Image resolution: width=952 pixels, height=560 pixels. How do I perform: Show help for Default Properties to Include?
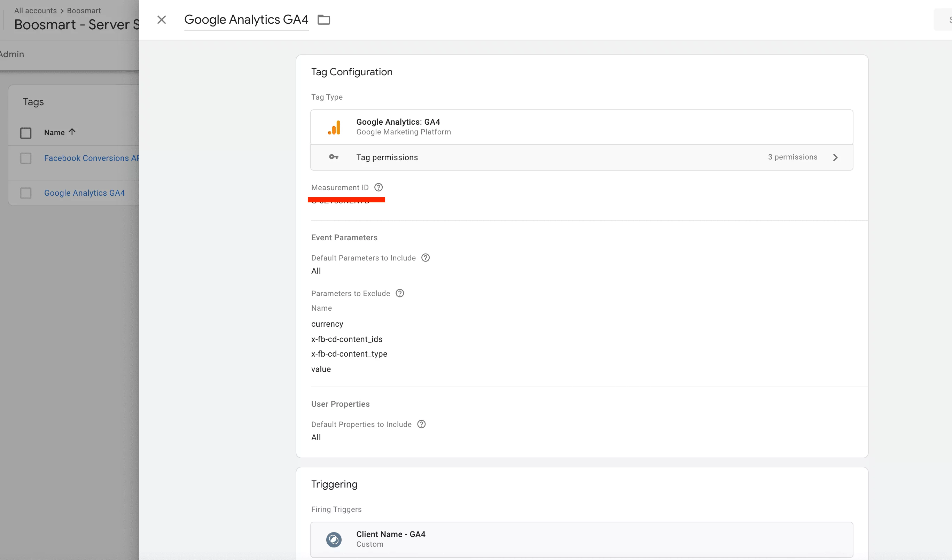click(421, 424)
